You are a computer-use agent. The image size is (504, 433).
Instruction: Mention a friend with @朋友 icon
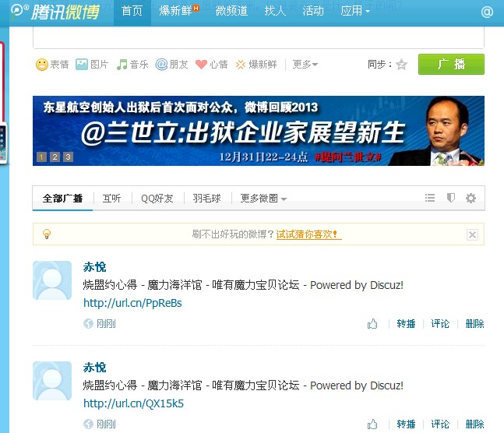pos(171,65)
